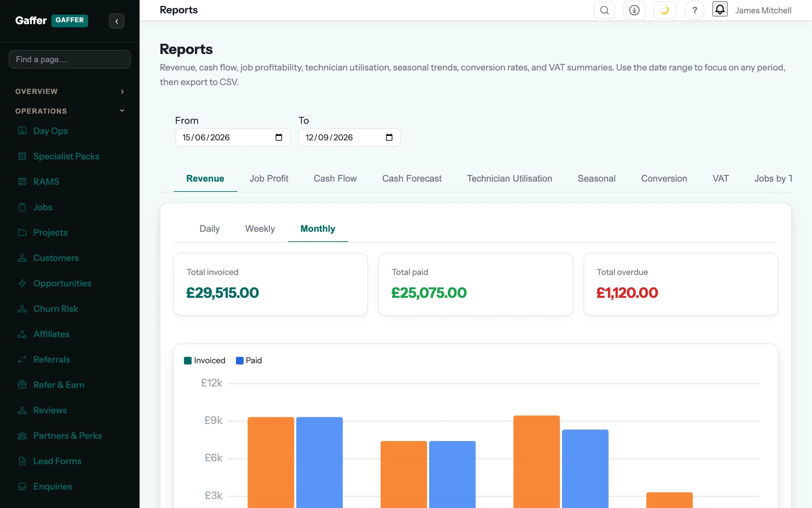
Task: Focus the Find a page search field
Action: (70, 59)
